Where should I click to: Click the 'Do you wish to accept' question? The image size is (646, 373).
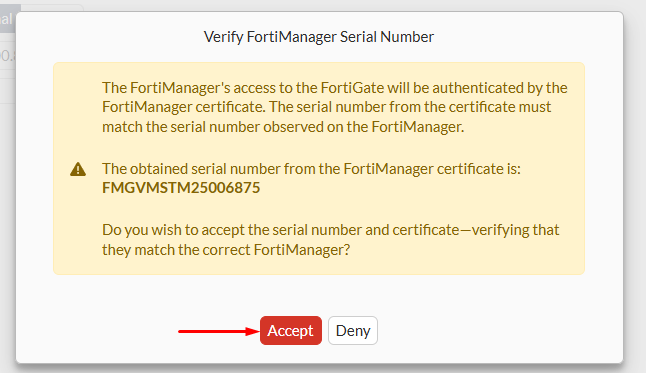330,239
